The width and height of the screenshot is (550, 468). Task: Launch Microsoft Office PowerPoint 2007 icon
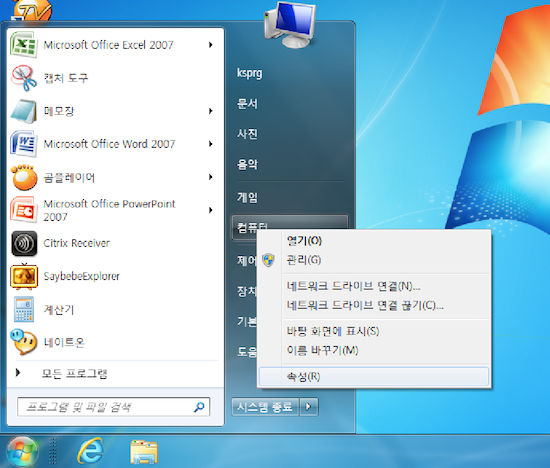(x=24, y=210)
